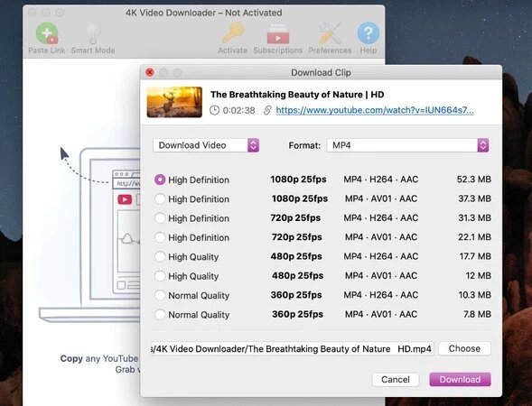Open Preferences tools icon
Image resolution: width=532 pixels, height=406 pixels.
(330, 32)
